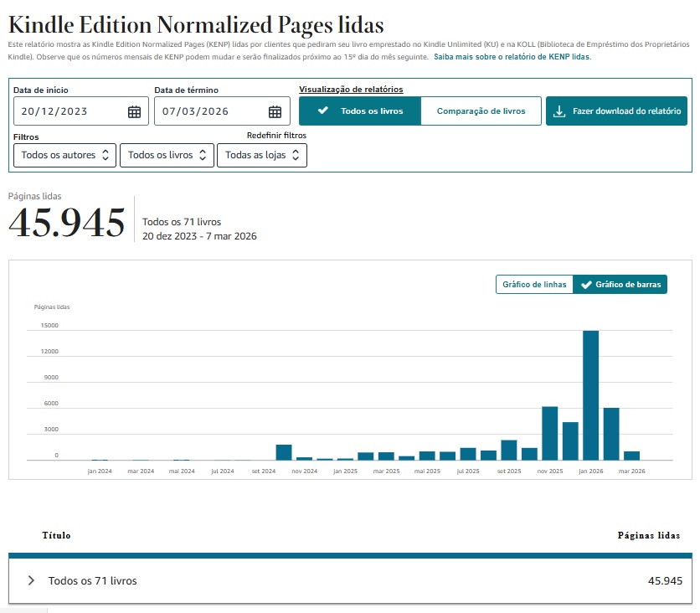Switch chart to Gráfico de linhas
The height and width of the screenshot is (613, 700).
[x=534, y=284]
